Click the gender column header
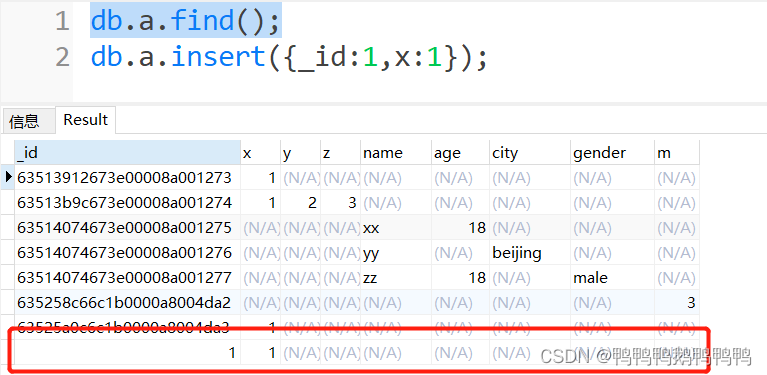Viewport: 767px width, 375px height. [x=612, y=153]
